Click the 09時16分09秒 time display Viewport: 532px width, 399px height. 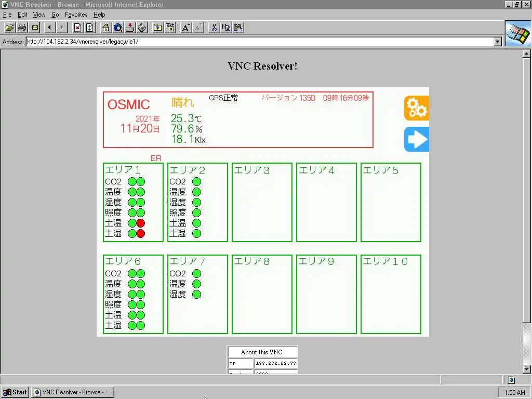[x=345, y=98]
